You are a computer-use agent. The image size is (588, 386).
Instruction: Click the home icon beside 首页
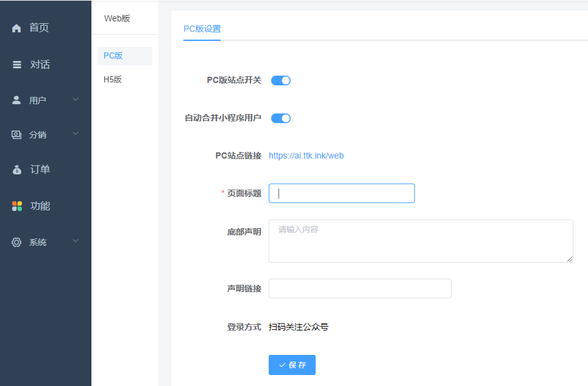pos(16,27)
